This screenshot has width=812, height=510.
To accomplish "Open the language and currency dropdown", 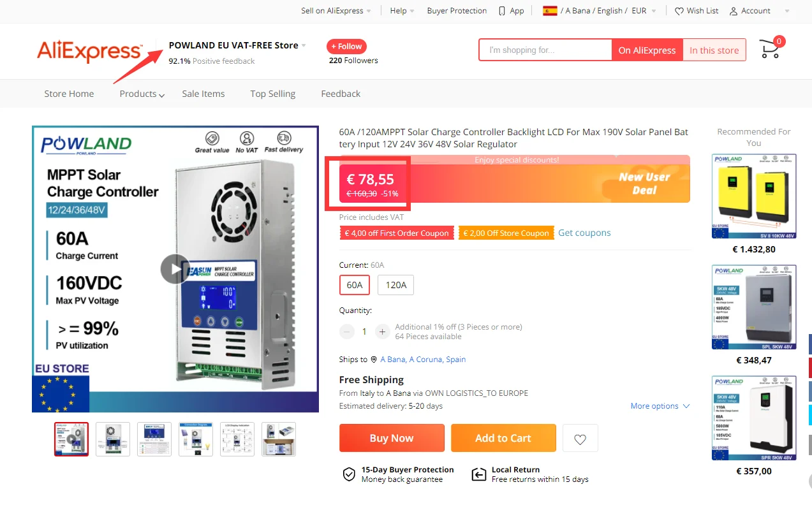I will (x=601, y=11).
